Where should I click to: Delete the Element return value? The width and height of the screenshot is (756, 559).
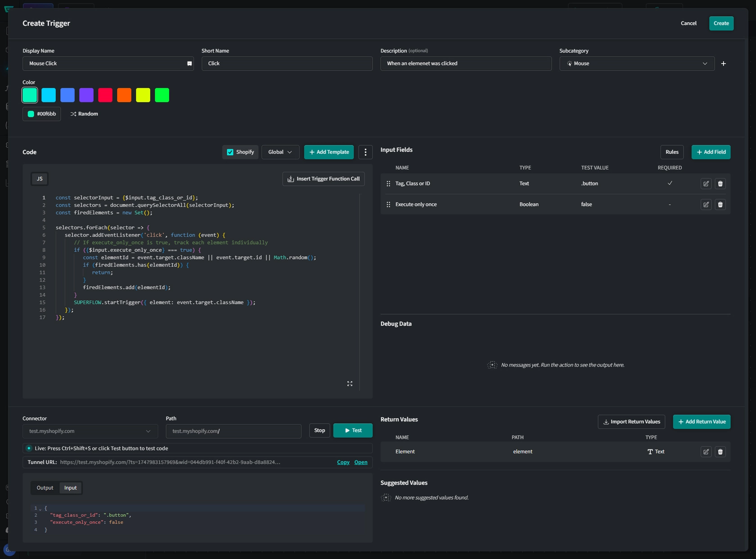[x=720, y=452]
